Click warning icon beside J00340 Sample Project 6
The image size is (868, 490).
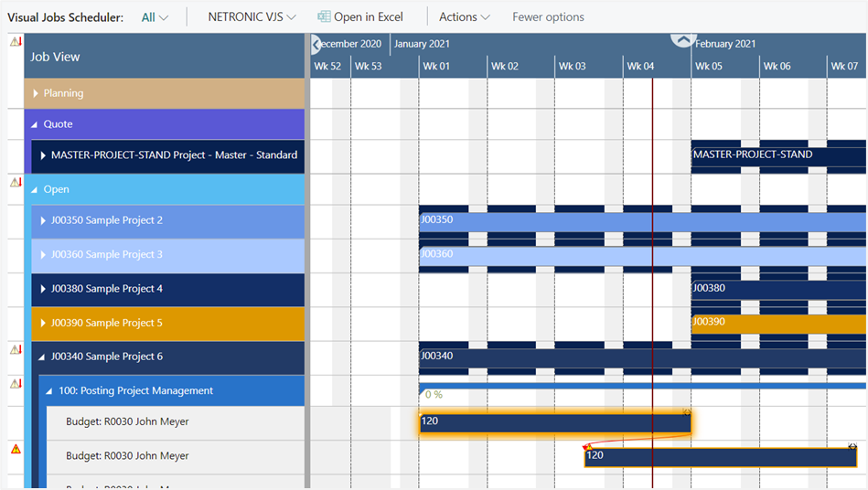tap(15, 350)
